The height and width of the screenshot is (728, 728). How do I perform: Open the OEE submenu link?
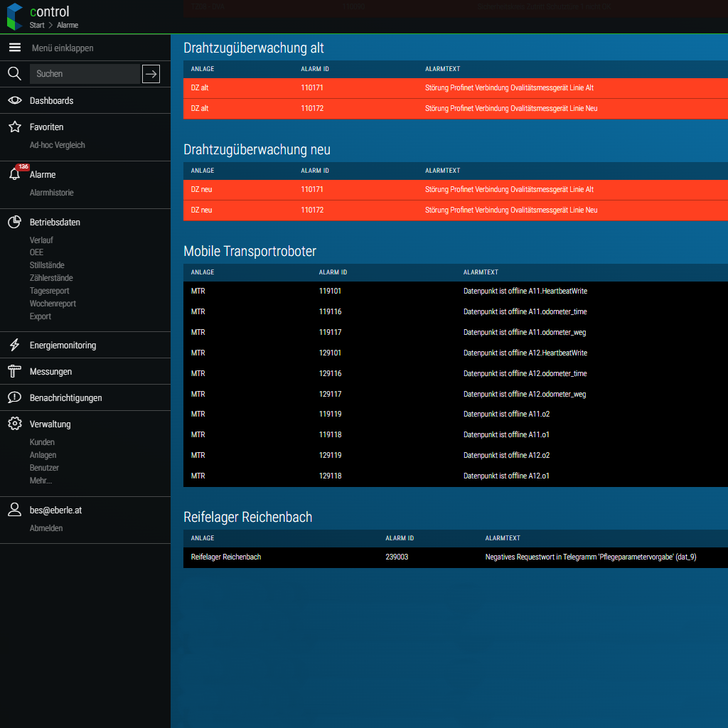point(37,252)
